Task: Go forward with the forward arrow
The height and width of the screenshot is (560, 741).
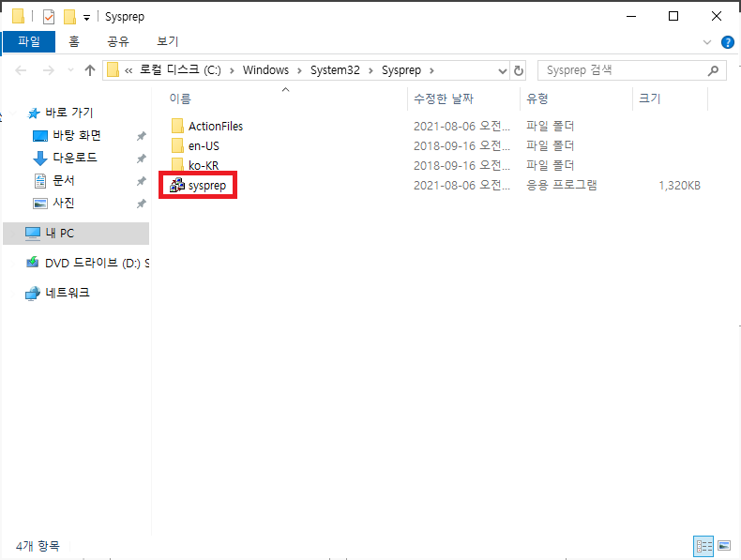Action: pos(48,70)
